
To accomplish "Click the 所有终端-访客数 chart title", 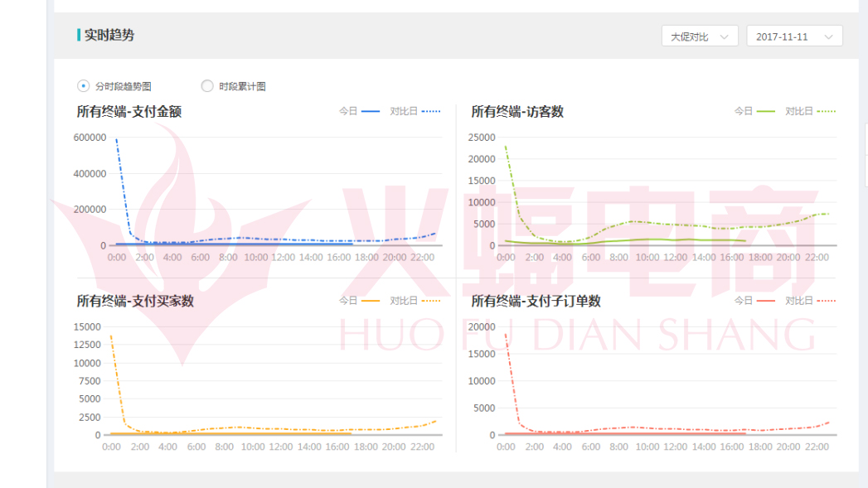I will coord(517,112).
